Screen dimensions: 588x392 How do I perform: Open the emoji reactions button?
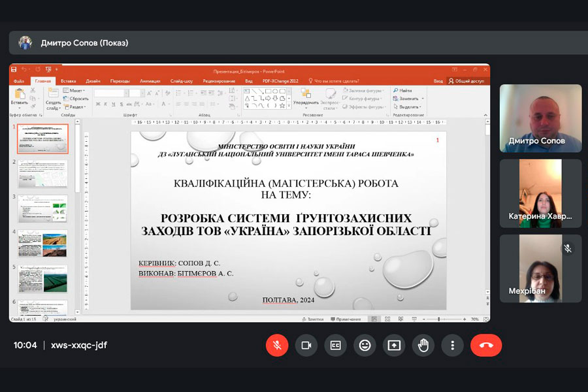365,346
